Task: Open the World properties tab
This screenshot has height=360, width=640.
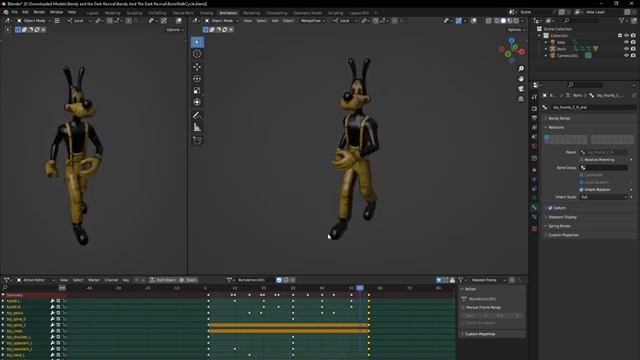Action: point(534,146)
